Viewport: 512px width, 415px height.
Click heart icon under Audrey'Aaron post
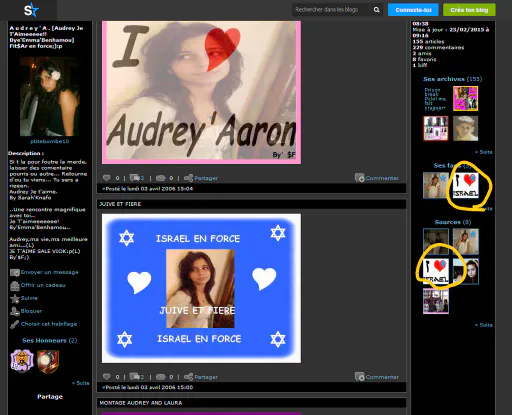tap(106, 178)
